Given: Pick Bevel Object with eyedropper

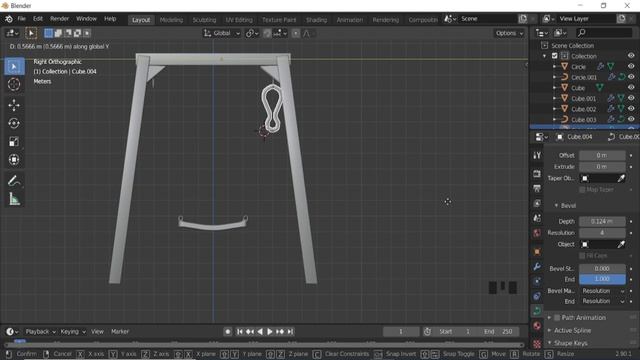Looking at the screenshot, I should click(621, 244).
